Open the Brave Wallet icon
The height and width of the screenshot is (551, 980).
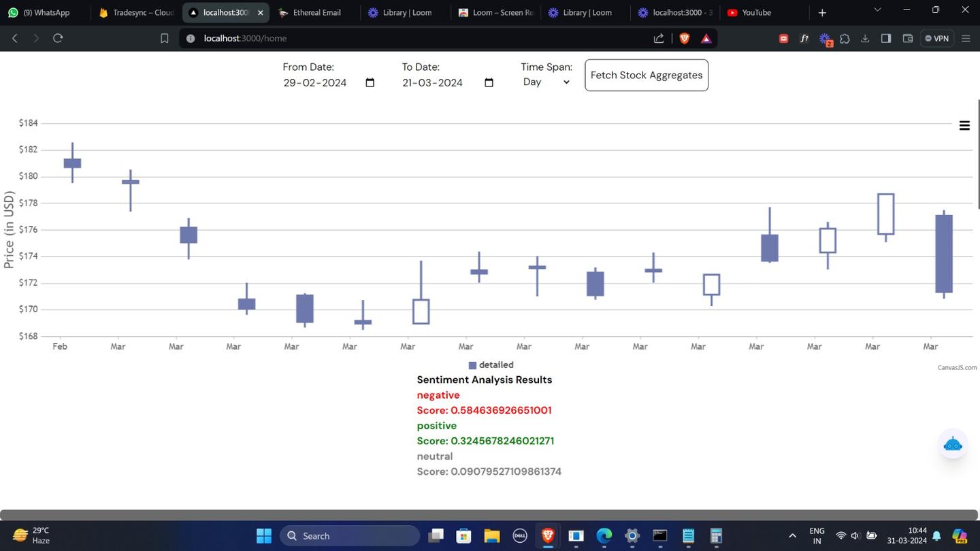[x=907, y=39]
